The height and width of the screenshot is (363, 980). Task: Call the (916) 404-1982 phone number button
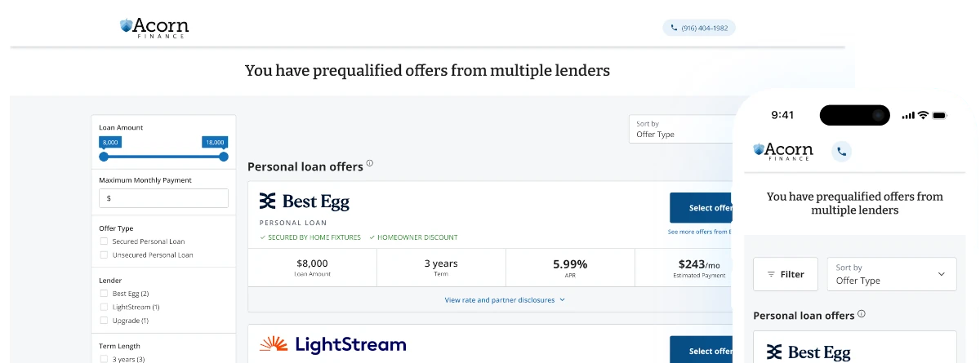tap(698, 28)
